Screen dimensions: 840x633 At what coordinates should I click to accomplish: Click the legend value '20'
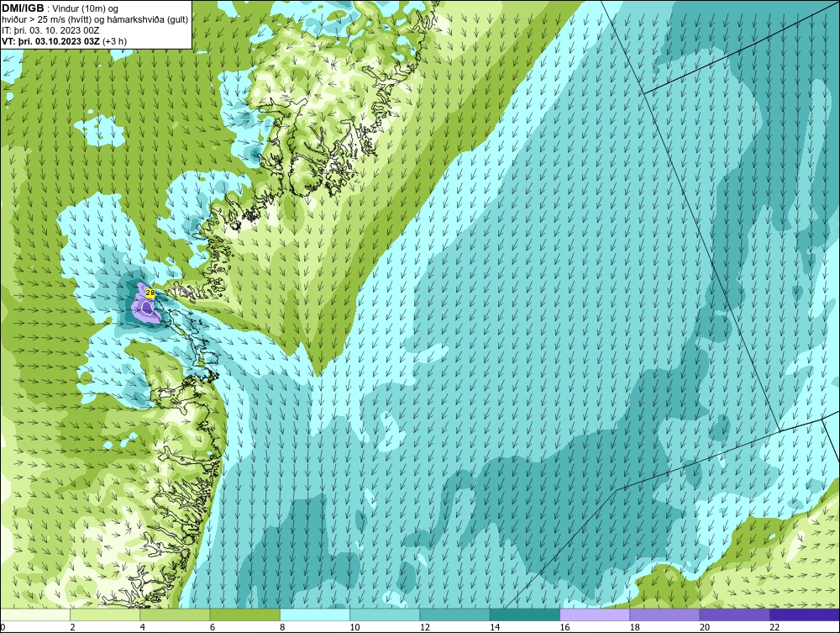tap(705, 628)
